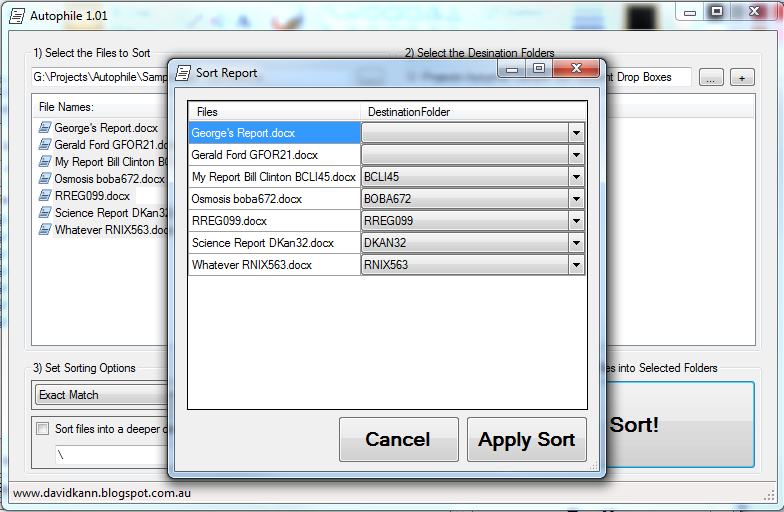Select My Report Bill Clinton BCLI45.docx cell
This screenshot has height=512, width=784.
274,177
